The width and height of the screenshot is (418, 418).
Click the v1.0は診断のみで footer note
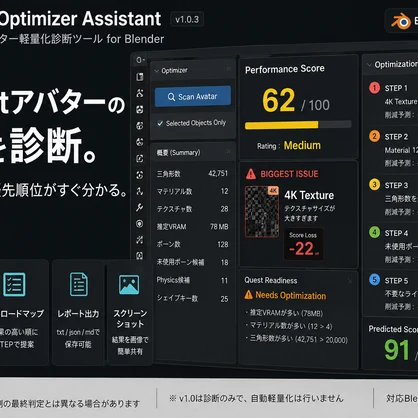[256, 398]
